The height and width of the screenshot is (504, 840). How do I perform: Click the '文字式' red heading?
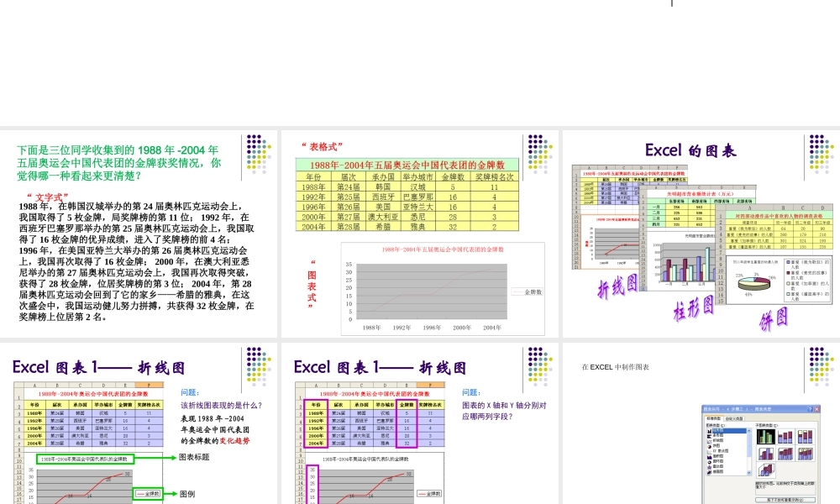48,197
